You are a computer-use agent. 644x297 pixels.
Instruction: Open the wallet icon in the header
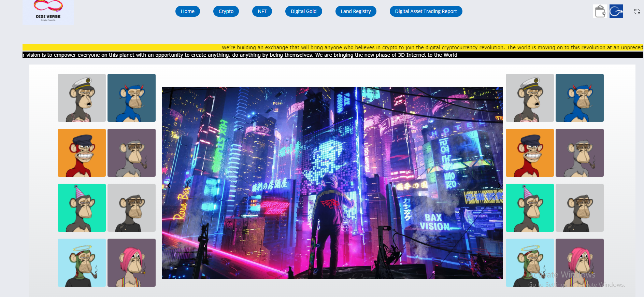tap(600, 11)
